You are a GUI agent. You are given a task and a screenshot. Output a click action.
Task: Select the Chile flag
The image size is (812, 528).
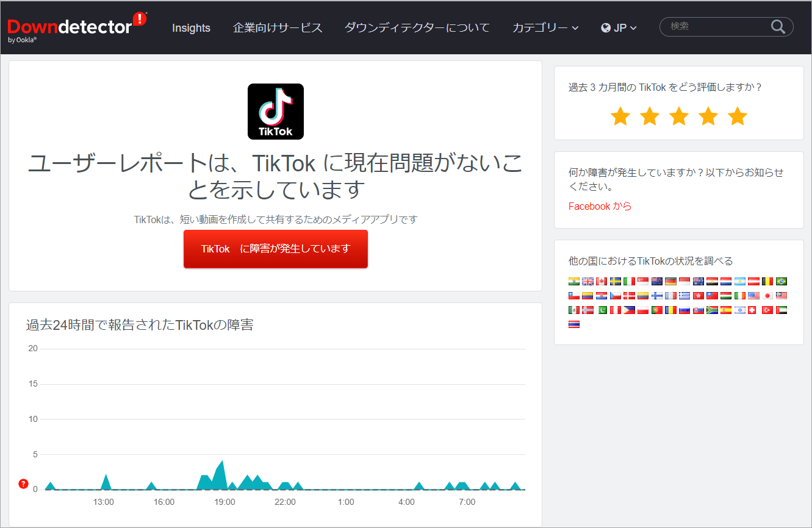[x=574, y=296]
